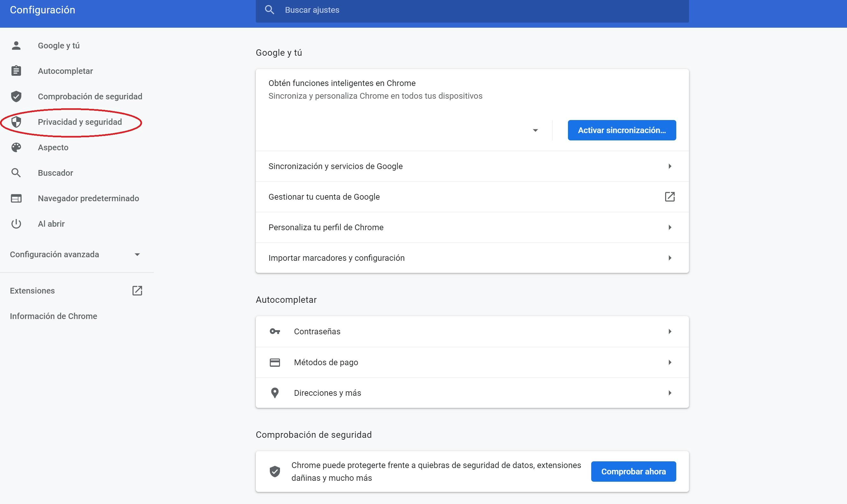The width and height of the screenshot is (847, 504).
Task: Open Información de Chrome page
Action: 53,316
